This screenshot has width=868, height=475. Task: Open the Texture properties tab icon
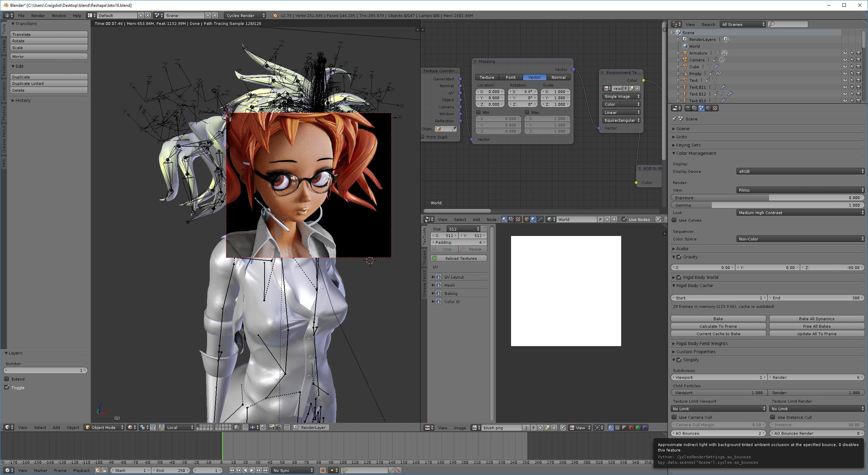click(715, 108)
